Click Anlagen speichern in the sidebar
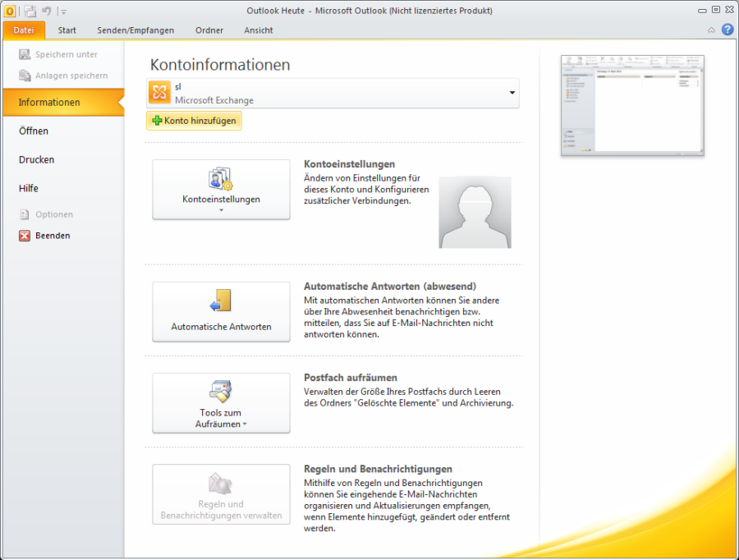 (x=63, y=76)
